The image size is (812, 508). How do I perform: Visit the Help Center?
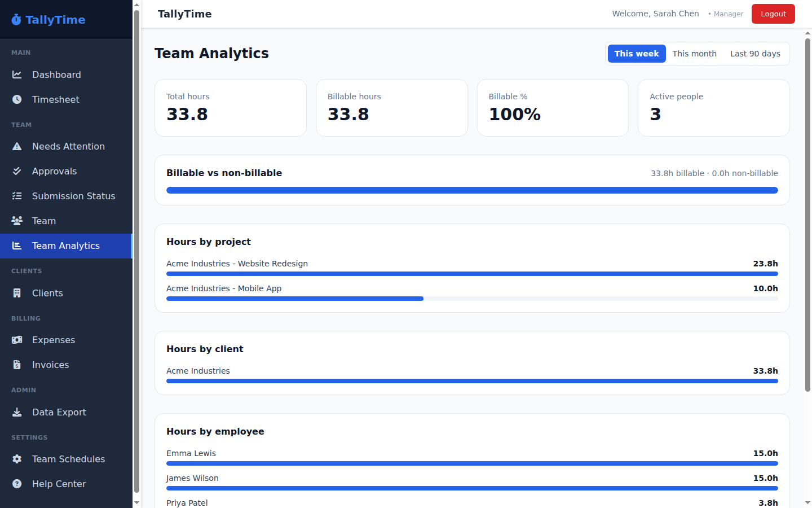click(x=66, y=484)
